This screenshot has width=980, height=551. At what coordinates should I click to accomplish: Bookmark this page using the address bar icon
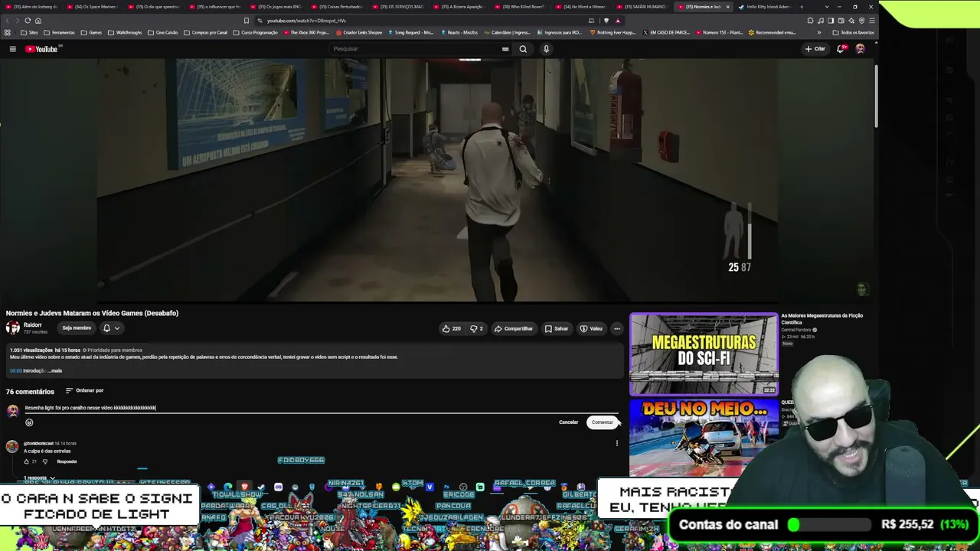coord(247,21)
